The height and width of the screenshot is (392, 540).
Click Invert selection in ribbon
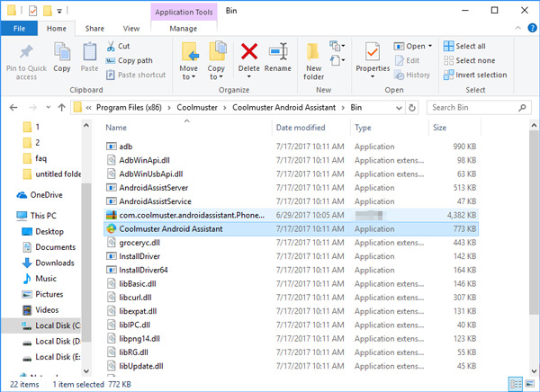475,75
